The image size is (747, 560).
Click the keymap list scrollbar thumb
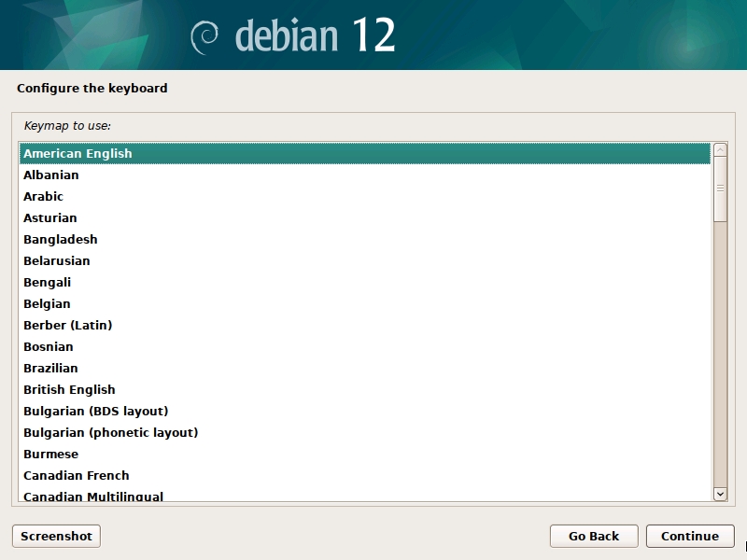click(720, 189)
